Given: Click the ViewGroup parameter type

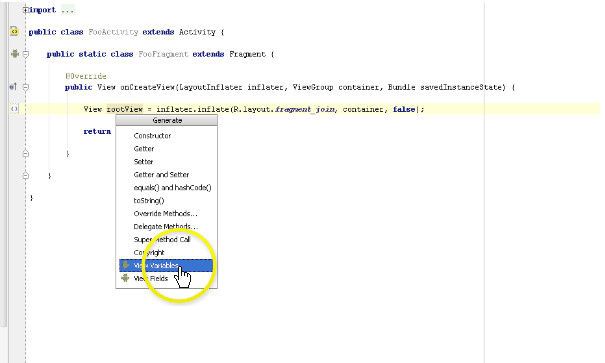Looking at the screenshot, I should click(313, 87).
